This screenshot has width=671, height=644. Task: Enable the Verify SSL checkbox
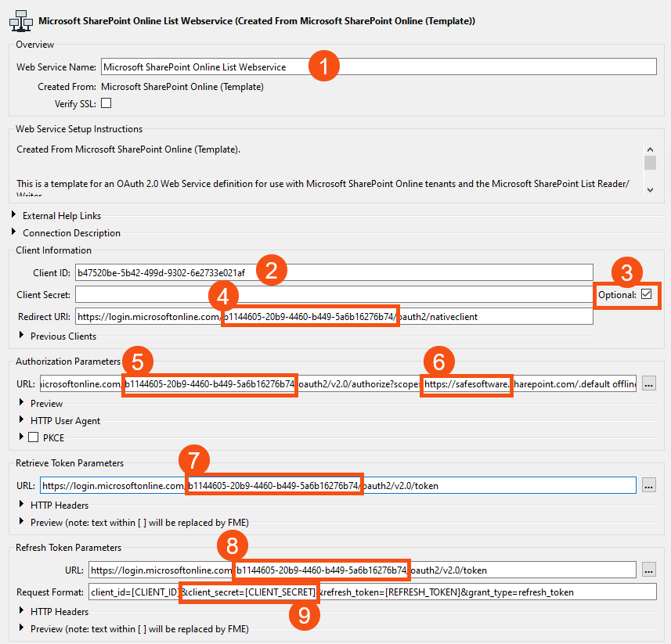(106, 103)
